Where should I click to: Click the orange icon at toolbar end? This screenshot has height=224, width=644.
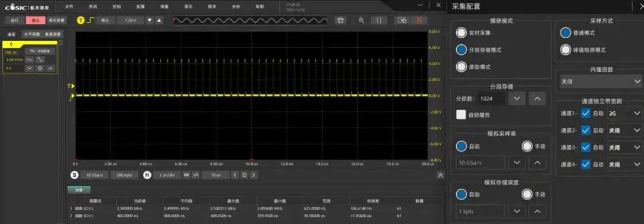tap(419, 20)
